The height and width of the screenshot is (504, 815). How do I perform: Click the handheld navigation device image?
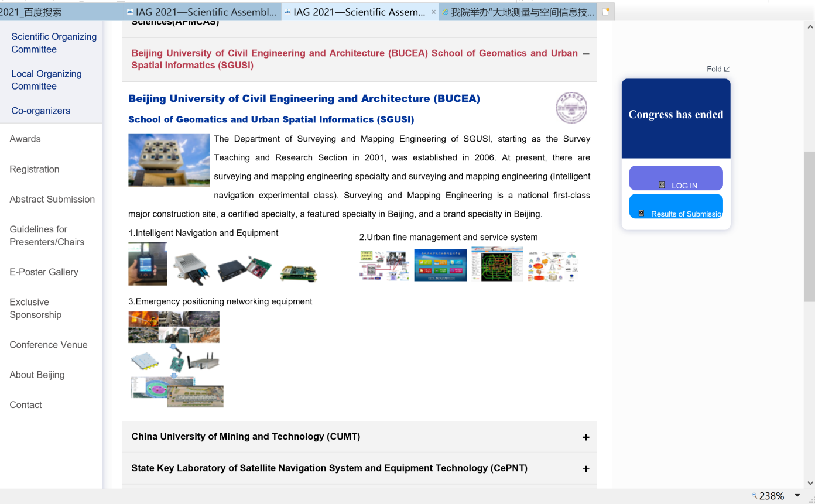[x=148, y=264]
